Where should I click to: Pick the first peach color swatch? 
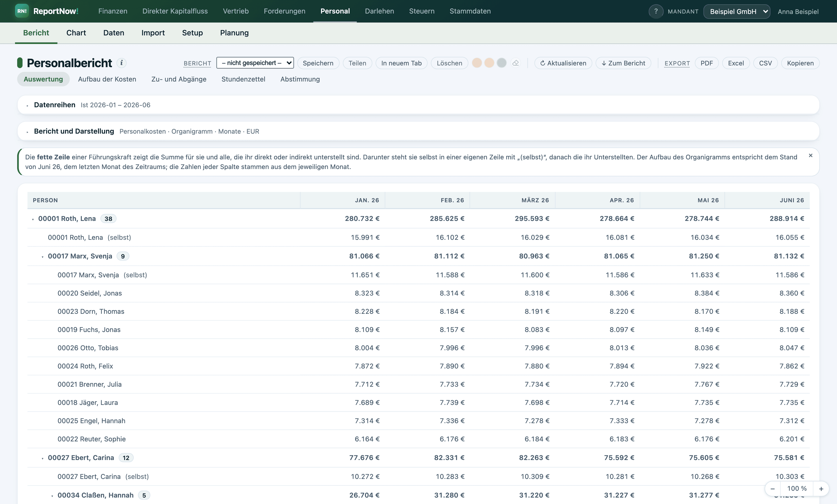pyautogui.click(x=477, y=63)
